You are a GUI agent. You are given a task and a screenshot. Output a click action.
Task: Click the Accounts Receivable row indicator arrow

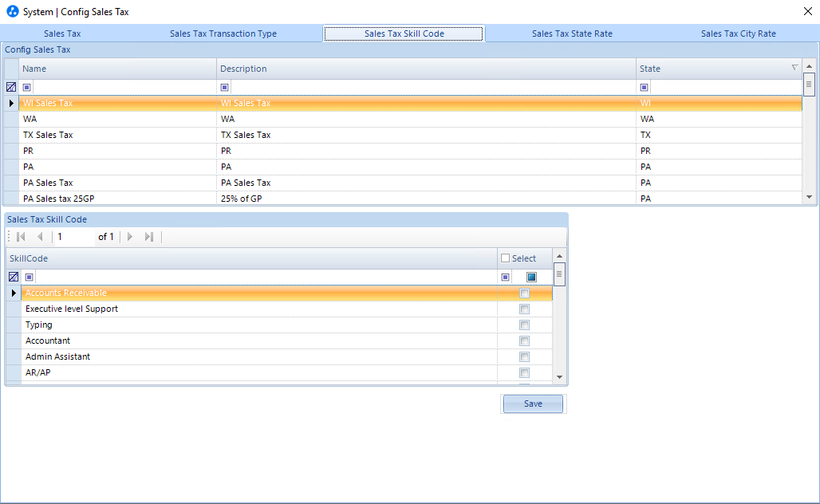pos(14,293)
